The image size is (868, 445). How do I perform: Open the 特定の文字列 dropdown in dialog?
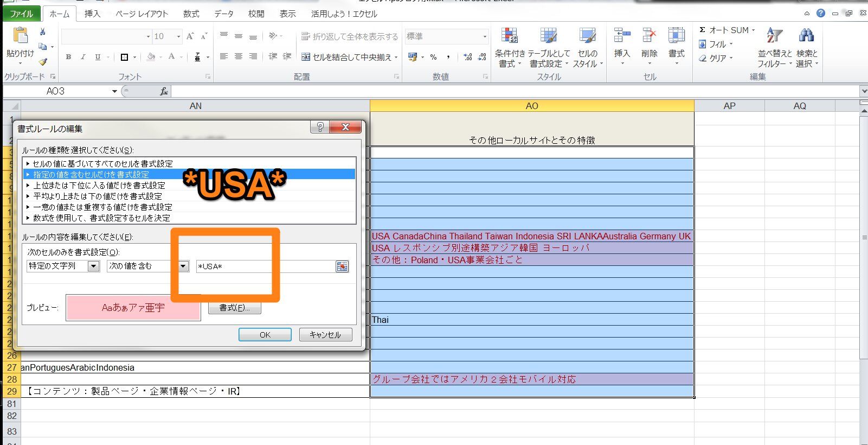pyautogui.click(x=94, y=266)
